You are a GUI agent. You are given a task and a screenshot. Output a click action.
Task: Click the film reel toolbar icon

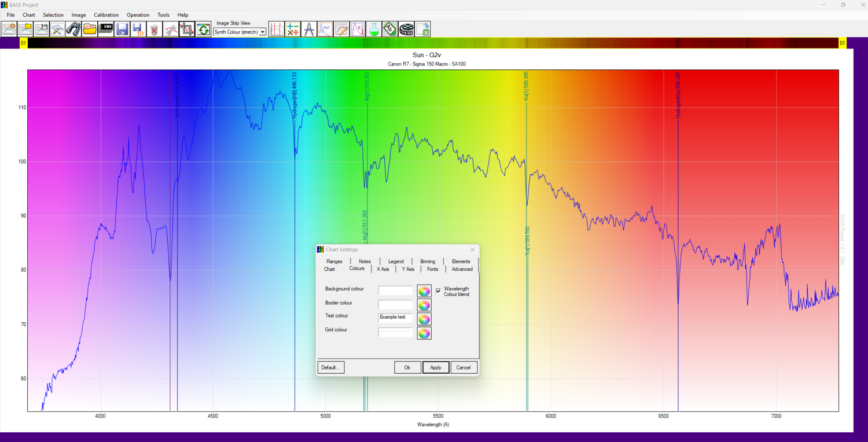[406, 29]
